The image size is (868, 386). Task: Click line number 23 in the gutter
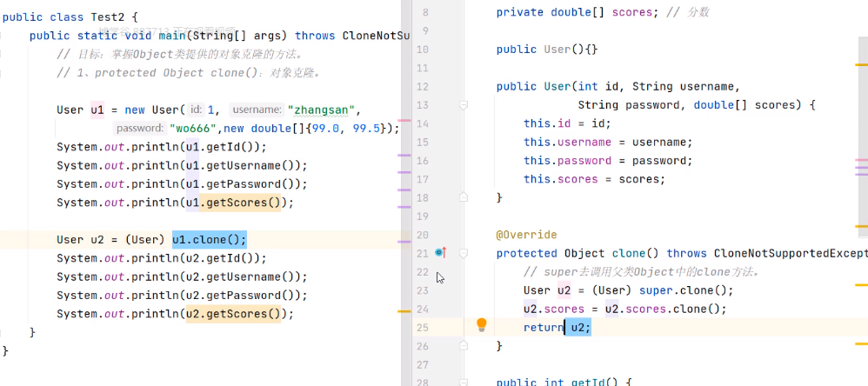(x=423, y=290)
